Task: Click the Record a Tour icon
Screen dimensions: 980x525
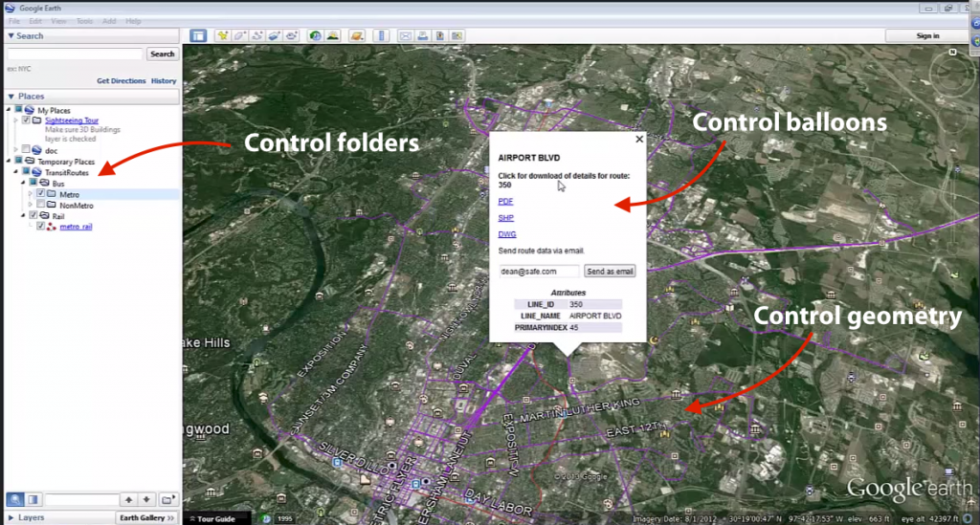Action: pyautogui.click(x=292, y=36)
